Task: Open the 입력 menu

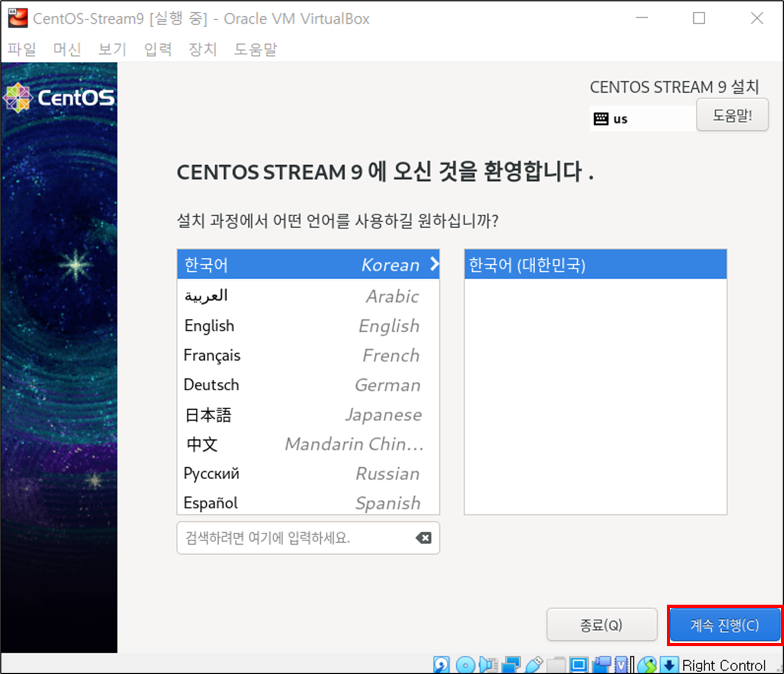Action: tap(158, 49)
